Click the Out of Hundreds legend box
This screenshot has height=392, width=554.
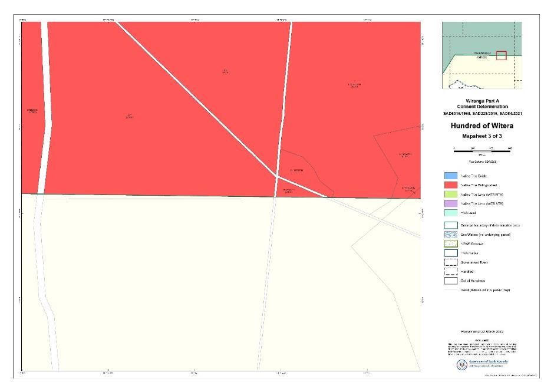tap(451, 281)
